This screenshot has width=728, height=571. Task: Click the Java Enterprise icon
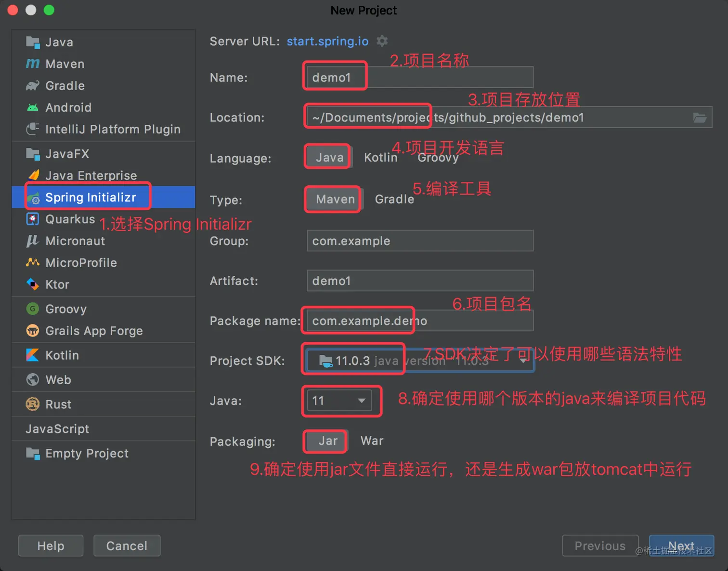click(33, 175)
